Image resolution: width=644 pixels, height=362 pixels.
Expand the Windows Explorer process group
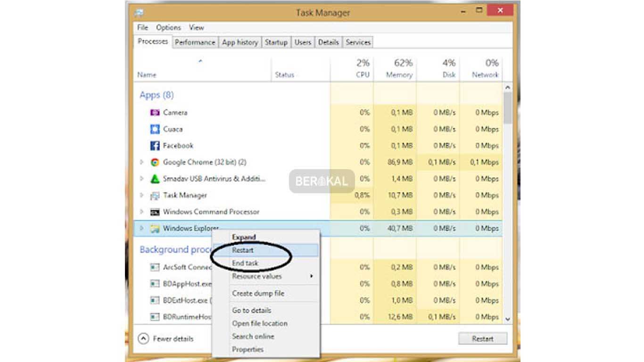(x=141, y=228)
